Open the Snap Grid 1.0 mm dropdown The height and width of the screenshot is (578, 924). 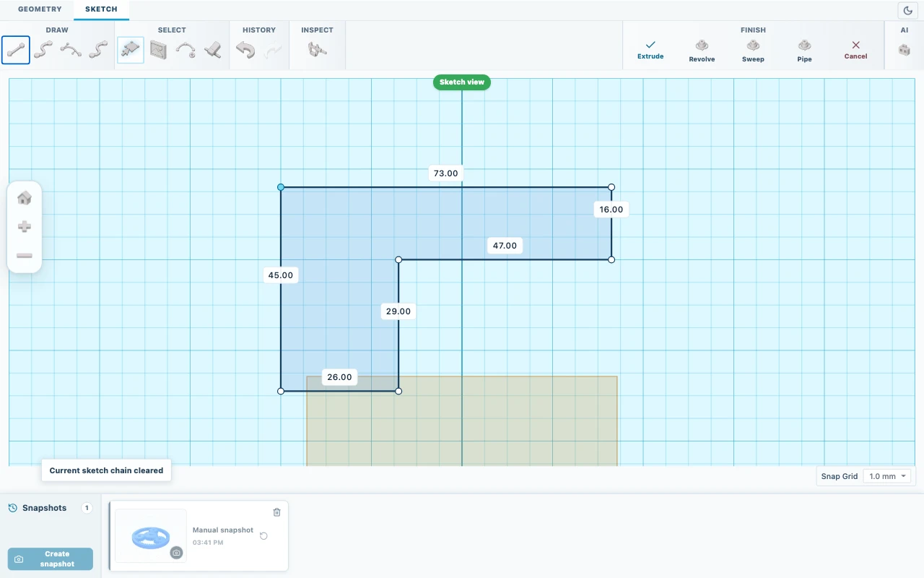click(x=888, y=476)
